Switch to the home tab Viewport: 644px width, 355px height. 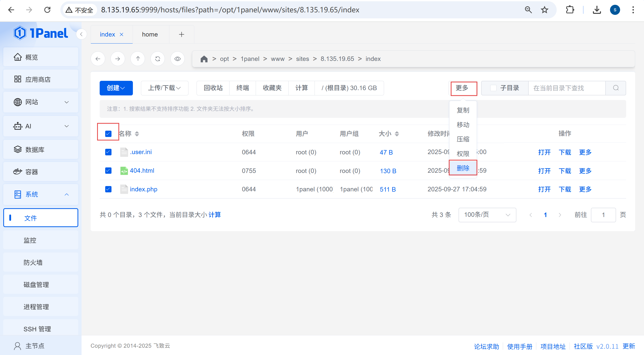coord(150,34)
